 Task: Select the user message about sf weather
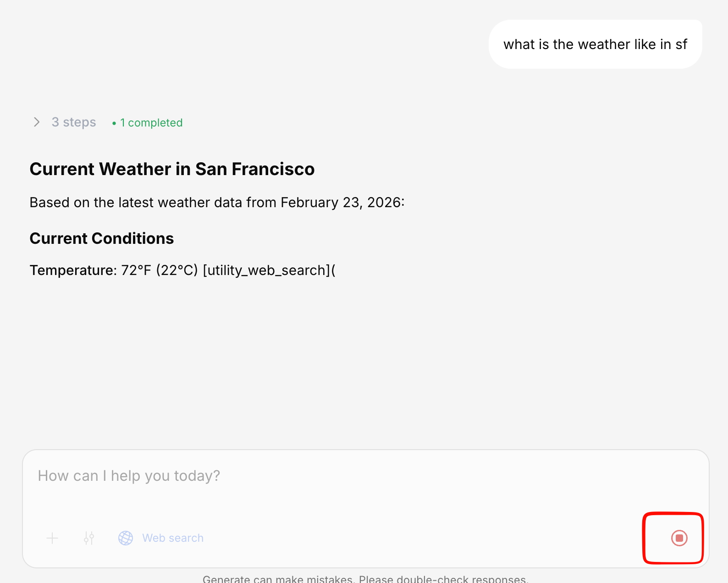click(595, 44)
